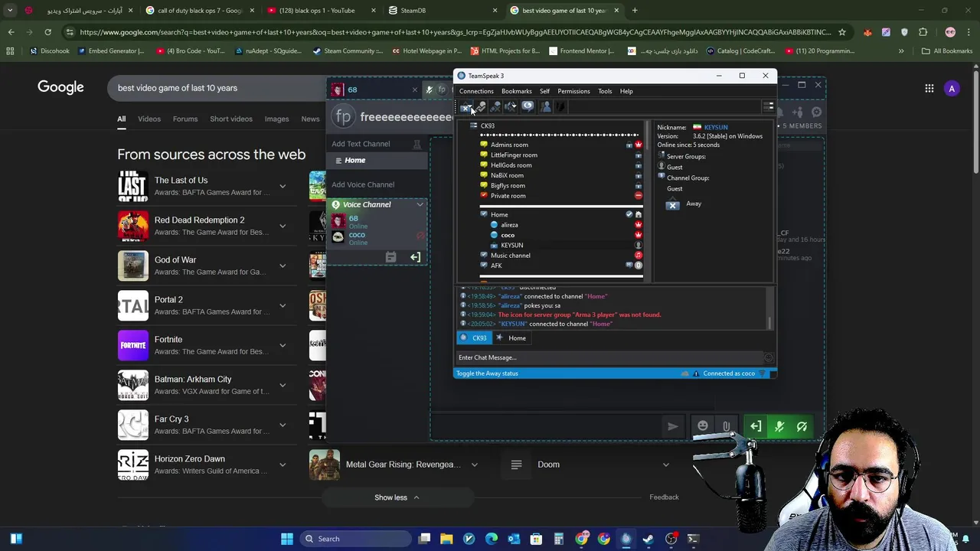Open the emoji picker beside chat message field
Screen dimensions: 980x551
tap(769, 357)
